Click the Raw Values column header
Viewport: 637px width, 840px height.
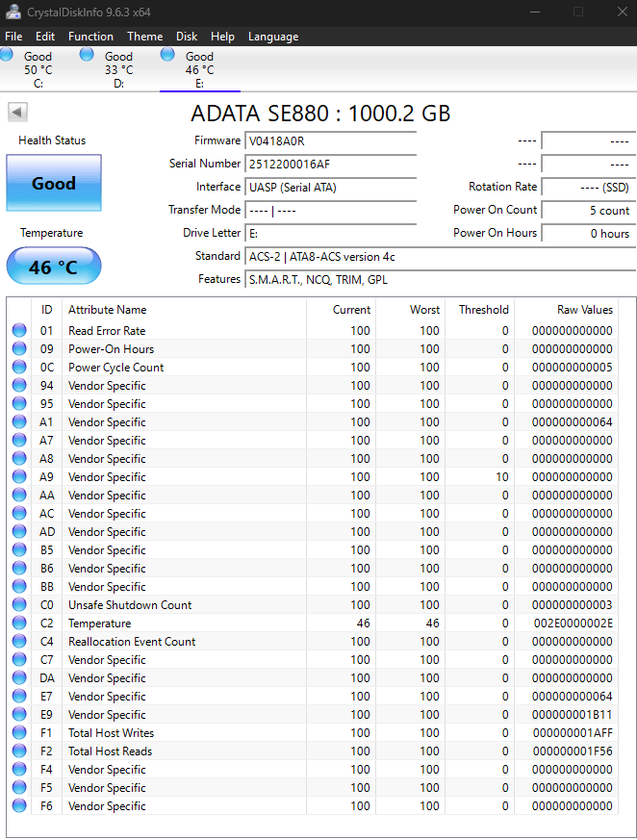(x=584, y=310)
